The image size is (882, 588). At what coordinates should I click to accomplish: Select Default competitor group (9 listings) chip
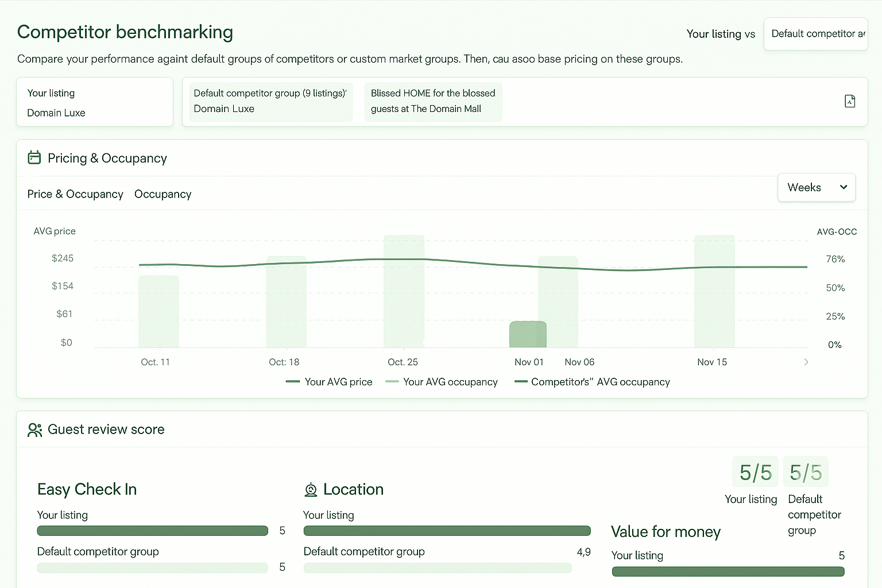point(270,101)
